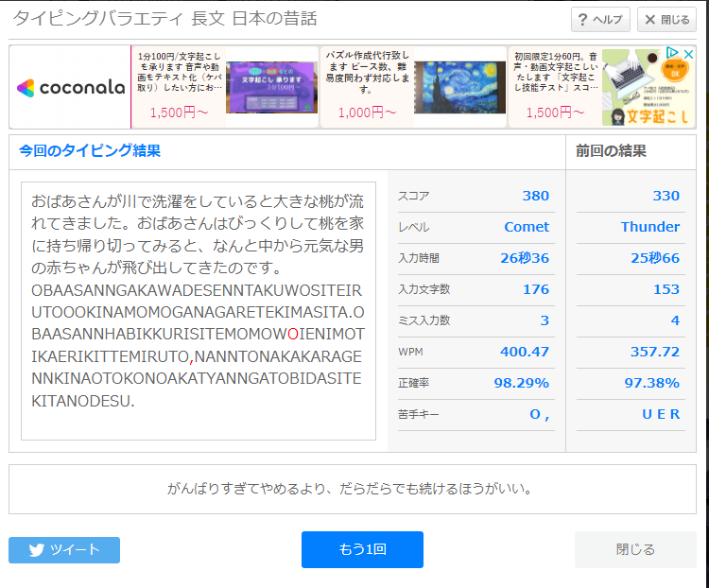Screen dimensions: 709x588
Task: Click the 今回のタイピング結果 heading
Action: tap(90, 150)
